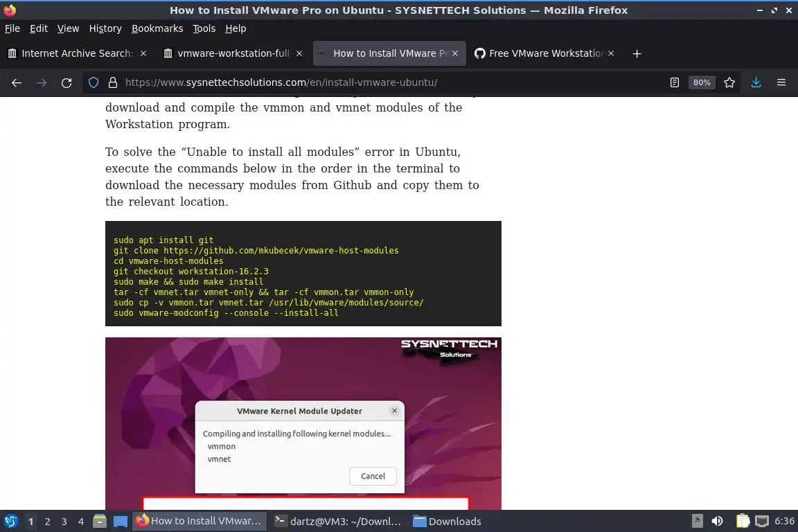Minimize the Firefox window
The image size is (798, 532).
pyautogui.click(x=760, y=10)
